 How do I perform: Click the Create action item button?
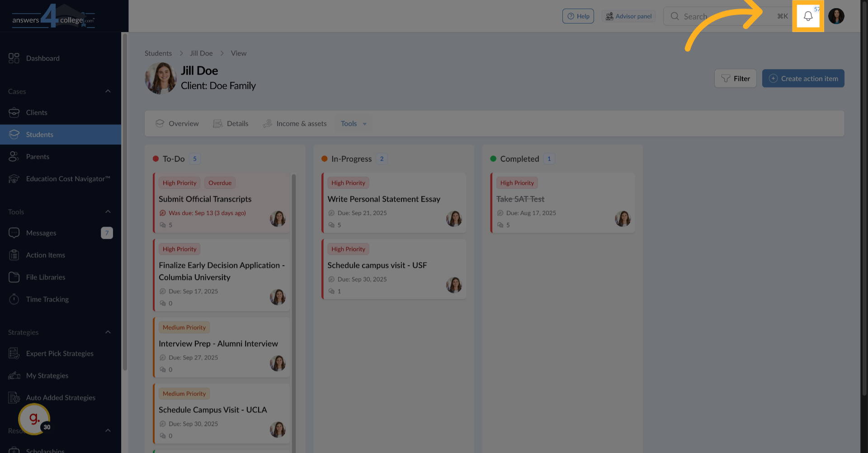803,78
